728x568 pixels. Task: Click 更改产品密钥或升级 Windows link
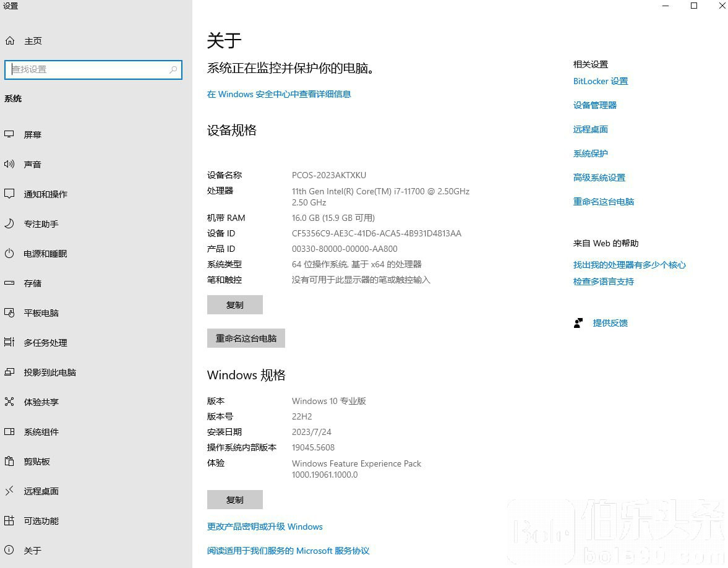[x=265, y=527]
